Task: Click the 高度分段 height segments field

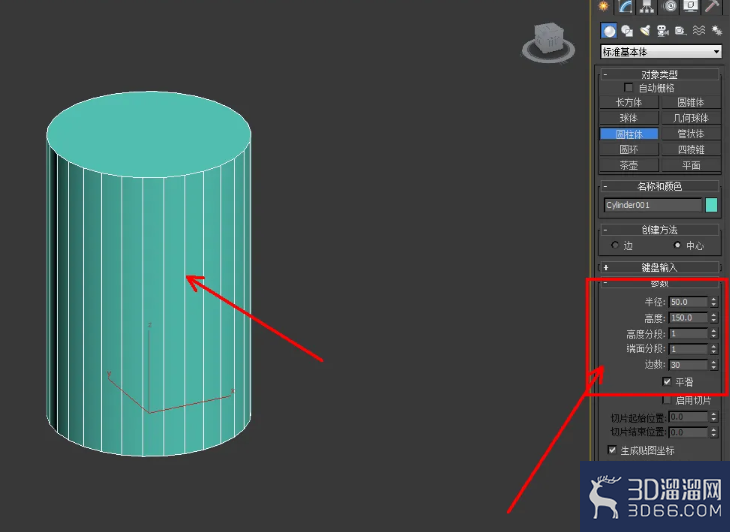Action: point(688,334)
